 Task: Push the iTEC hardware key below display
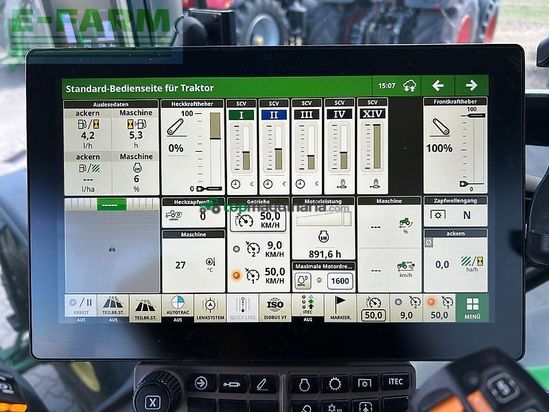click(396, 382)
